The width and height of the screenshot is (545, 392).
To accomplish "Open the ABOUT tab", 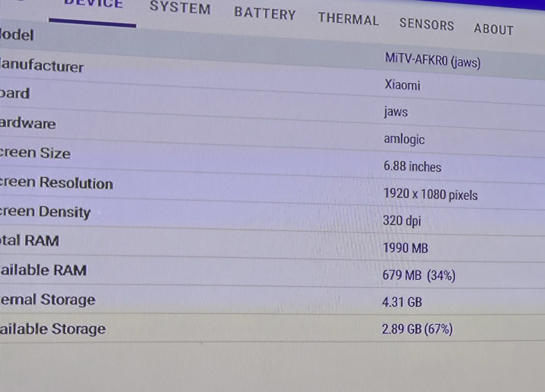I will (494, 29).
